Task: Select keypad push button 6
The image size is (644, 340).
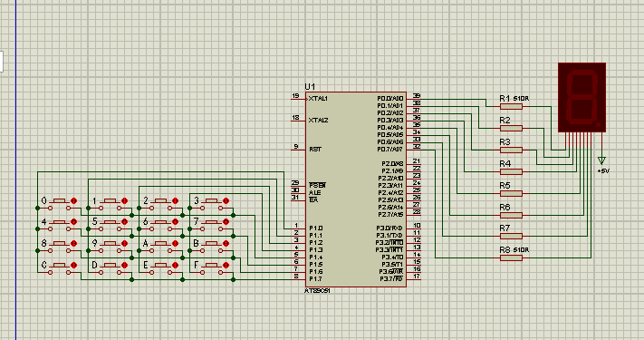Action: (161, 225)
